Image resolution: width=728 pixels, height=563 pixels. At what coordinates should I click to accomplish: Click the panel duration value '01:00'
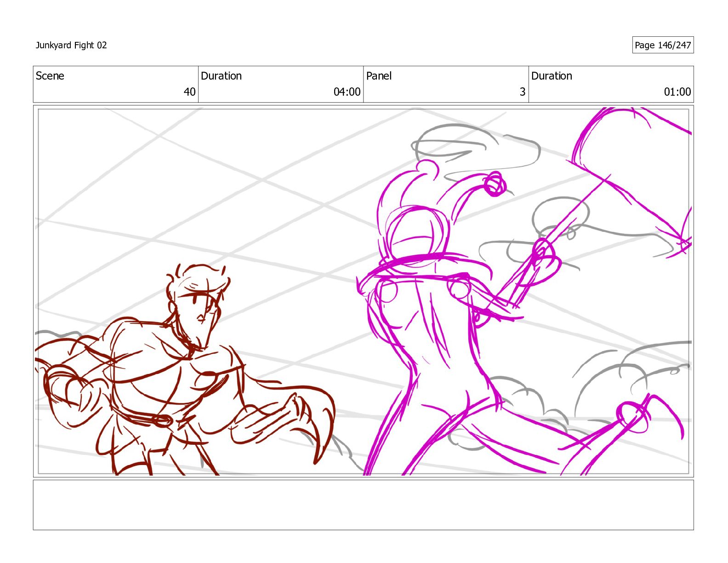coord(677,92)
